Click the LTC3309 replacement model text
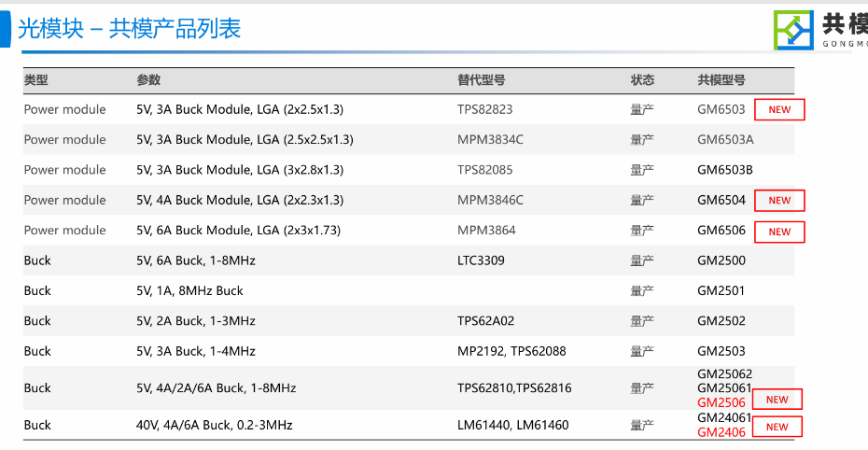The width and height of the screenshot is (868, 450). coord(481,260)
